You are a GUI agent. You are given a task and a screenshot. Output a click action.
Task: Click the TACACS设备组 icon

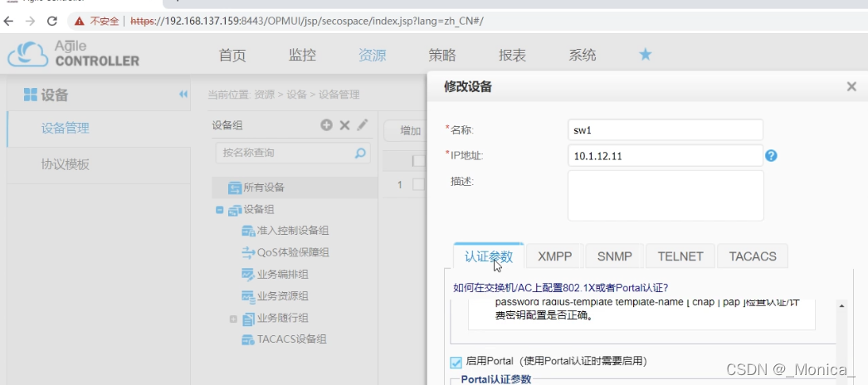point(249,339)
